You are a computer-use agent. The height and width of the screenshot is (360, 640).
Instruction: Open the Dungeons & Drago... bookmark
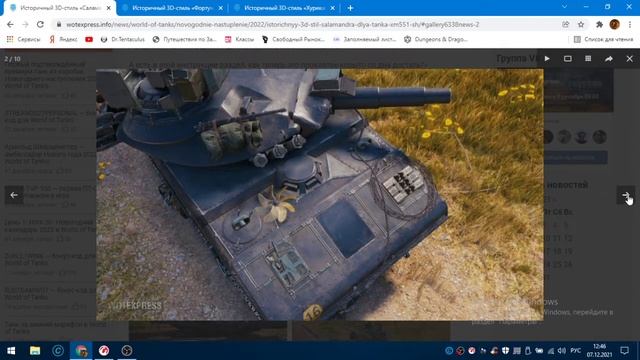tap(436, 39)
